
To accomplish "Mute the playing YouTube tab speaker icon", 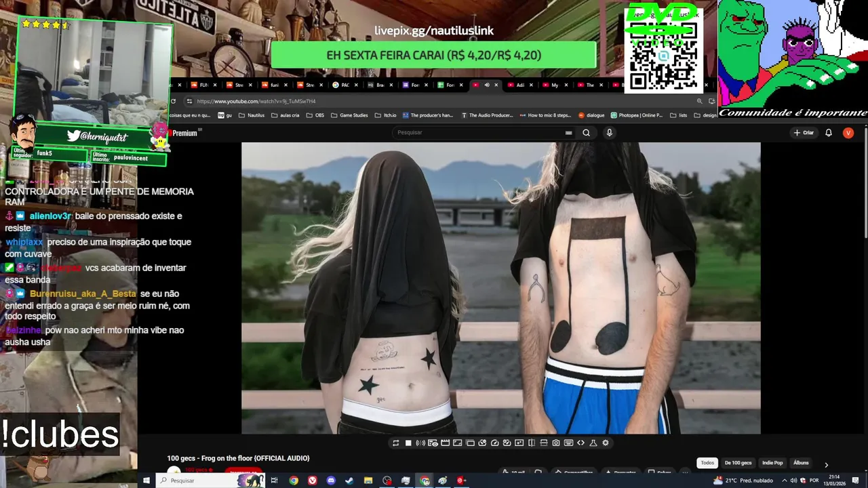I will (x=487, y=85).
